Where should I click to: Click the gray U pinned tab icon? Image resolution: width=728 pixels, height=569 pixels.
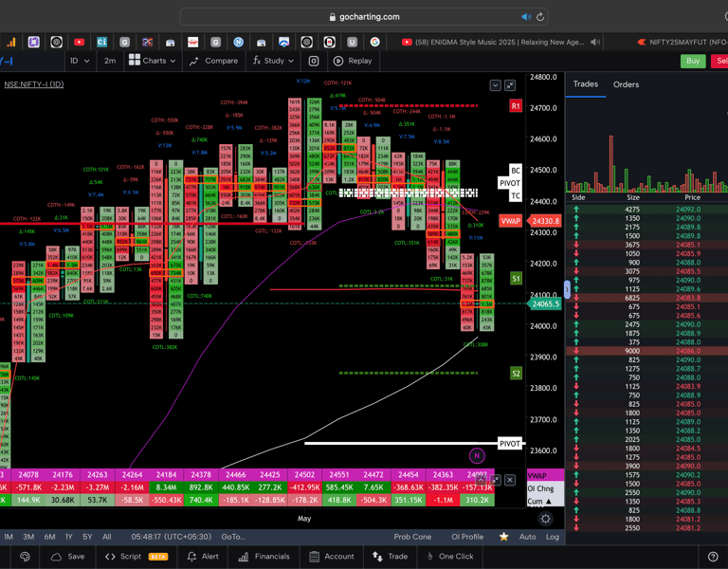pyautogui.click(x=352, y=43)
